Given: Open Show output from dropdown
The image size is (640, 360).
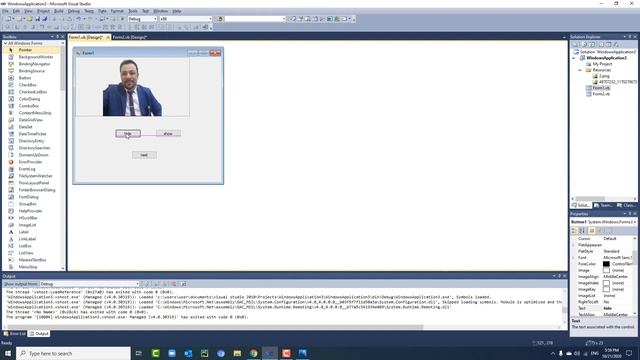Looking at the screenshot, I should pyautogui.click(x=89, y=284).
